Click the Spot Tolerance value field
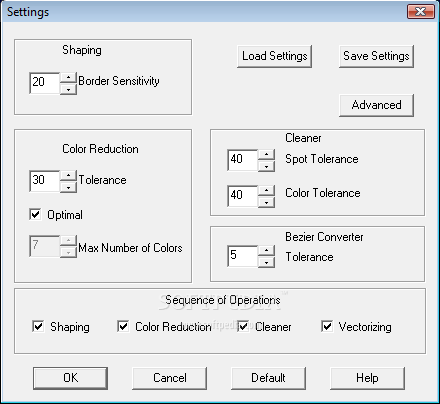This screenshot has height=404, width=440. 243,160
